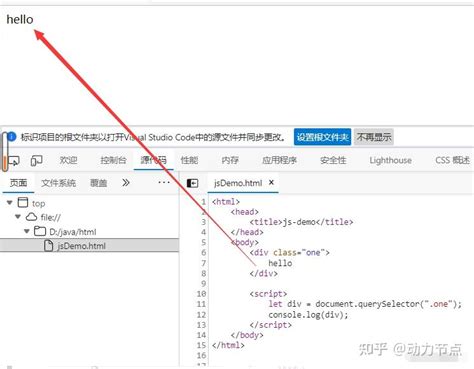This screenshot has width=474, height=369.
Task: Select the 文件系统 navigator tab
Action: 58,183
